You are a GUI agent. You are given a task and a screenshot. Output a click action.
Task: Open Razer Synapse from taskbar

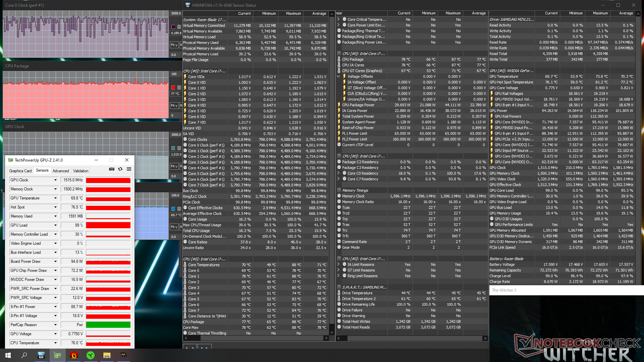point(90,355)
